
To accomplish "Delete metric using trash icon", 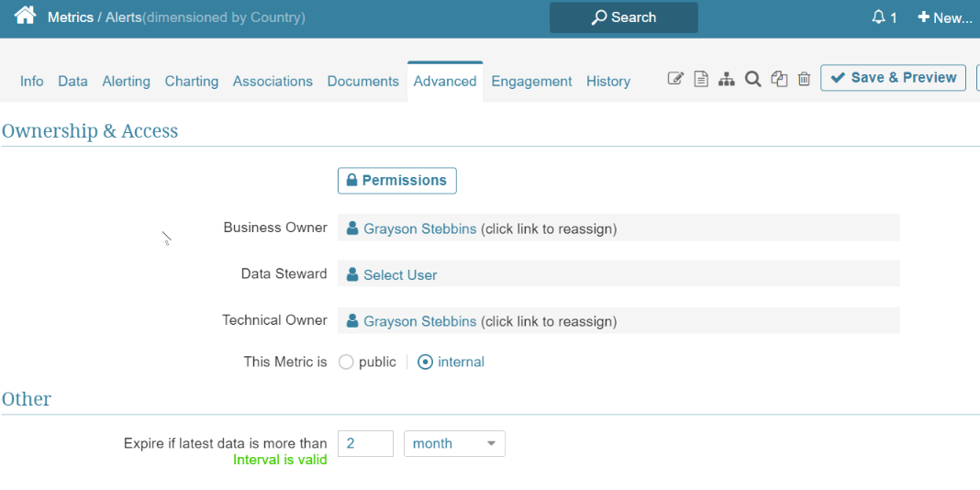I will (x=804, y=79).
